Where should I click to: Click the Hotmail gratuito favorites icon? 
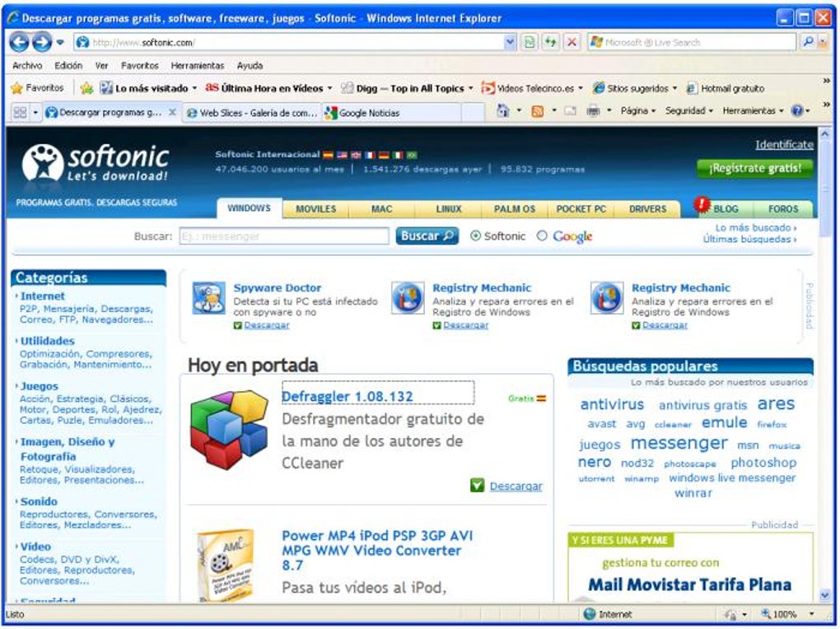pos(692,88)
